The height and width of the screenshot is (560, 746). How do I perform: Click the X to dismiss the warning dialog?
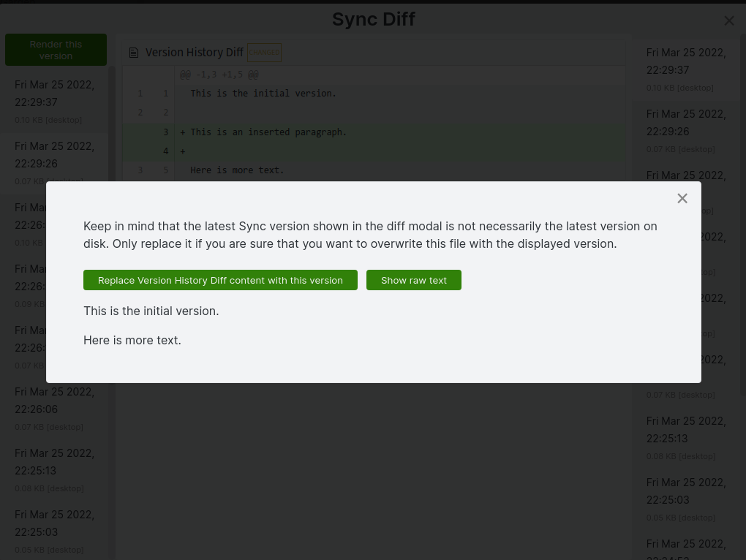[x=682, y=198]
